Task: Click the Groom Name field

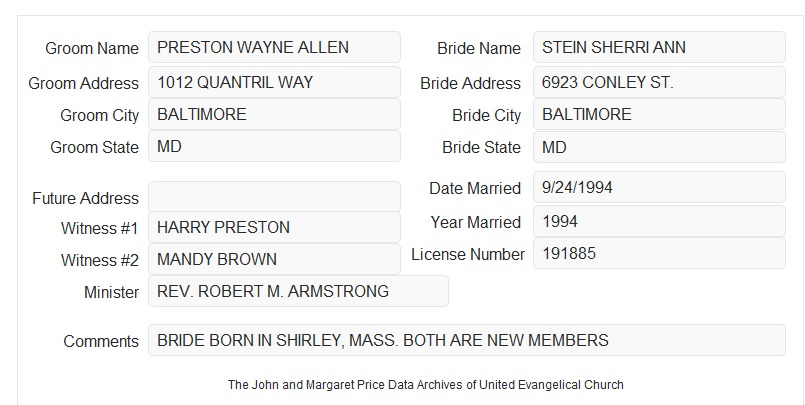Action: 274,47
